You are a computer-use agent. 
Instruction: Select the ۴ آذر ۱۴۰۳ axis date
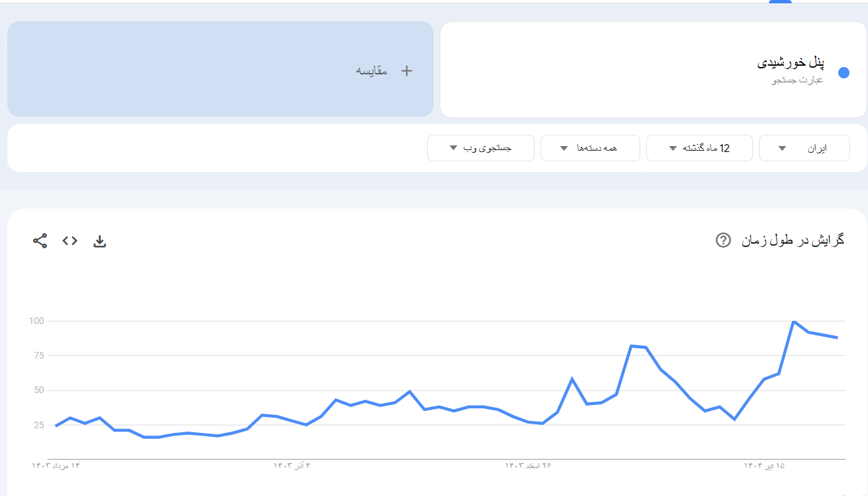pyautogui.click(x=292, y=466)
